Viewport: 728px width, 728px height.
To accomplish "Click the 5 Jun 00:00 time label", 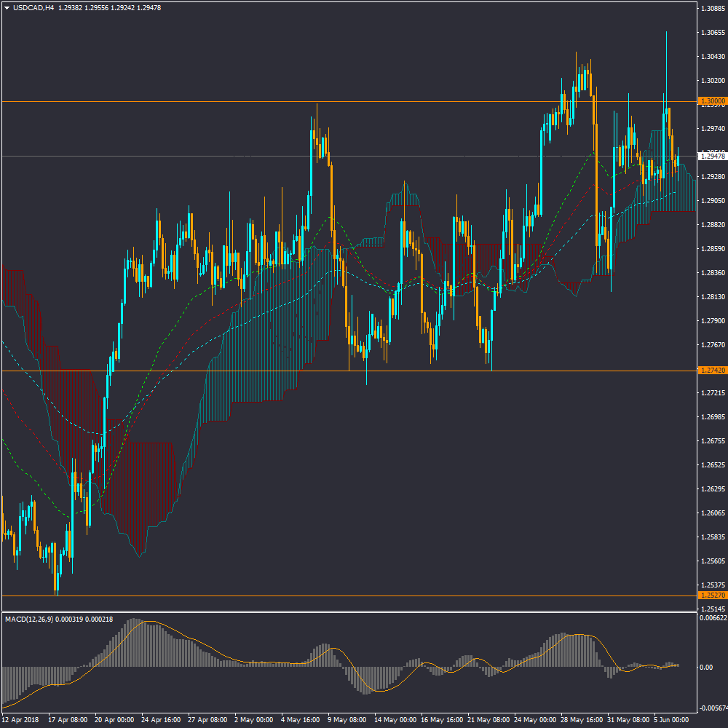I will (672, 719).
